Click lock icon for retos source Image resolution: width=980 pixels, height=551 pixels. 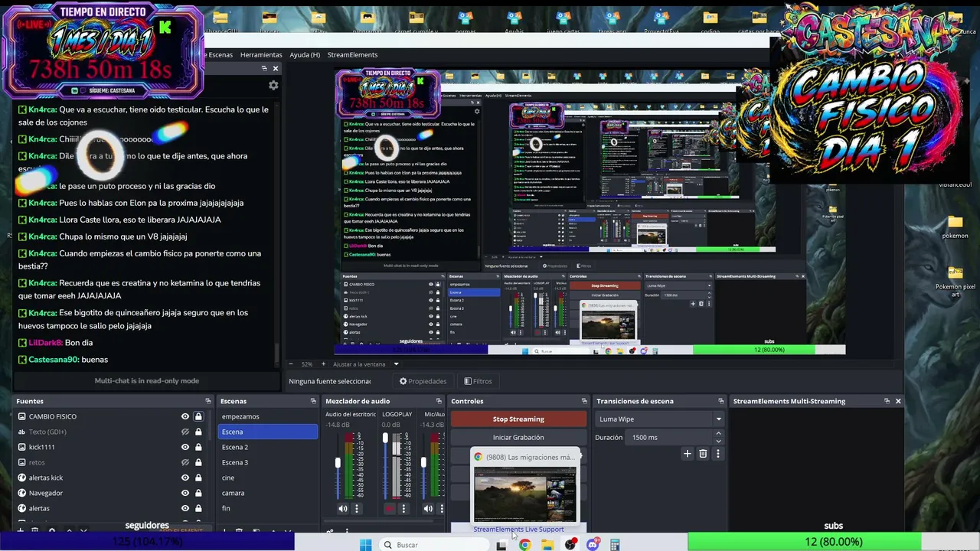[198, 462]
